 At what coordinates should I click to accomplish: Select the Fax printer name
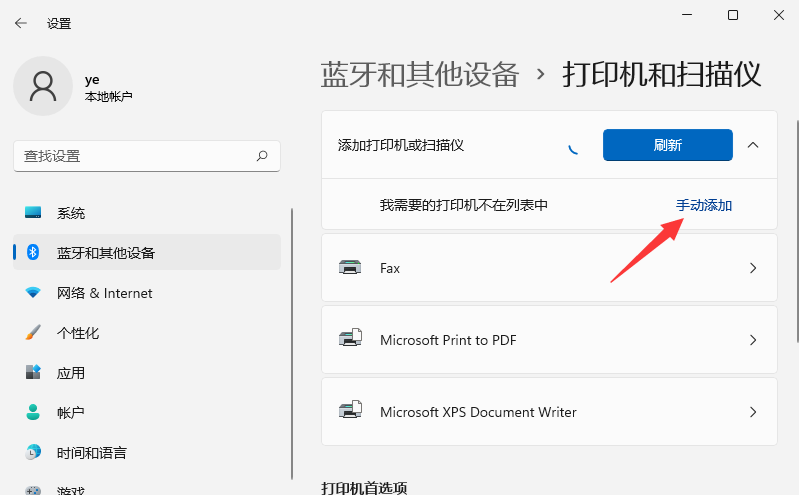pyautogui.click(x=390, y=268)
